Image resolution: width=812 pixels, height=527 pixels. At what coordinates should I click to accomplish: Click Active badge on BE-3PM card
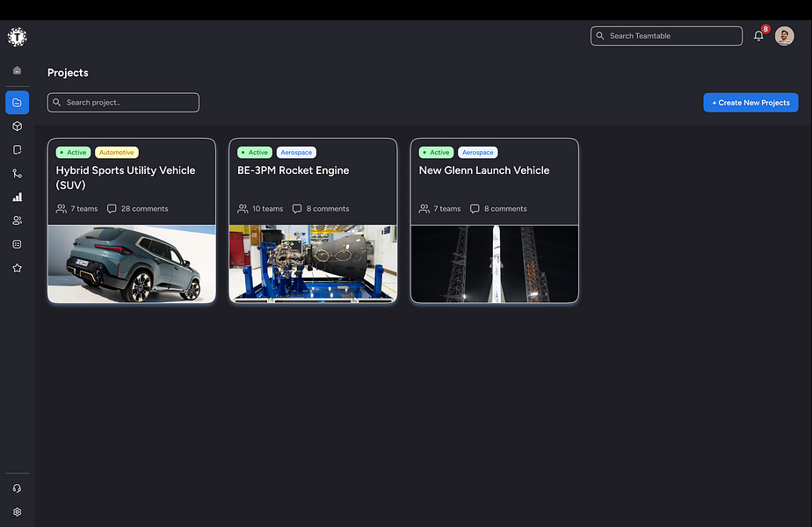[255, 152]
